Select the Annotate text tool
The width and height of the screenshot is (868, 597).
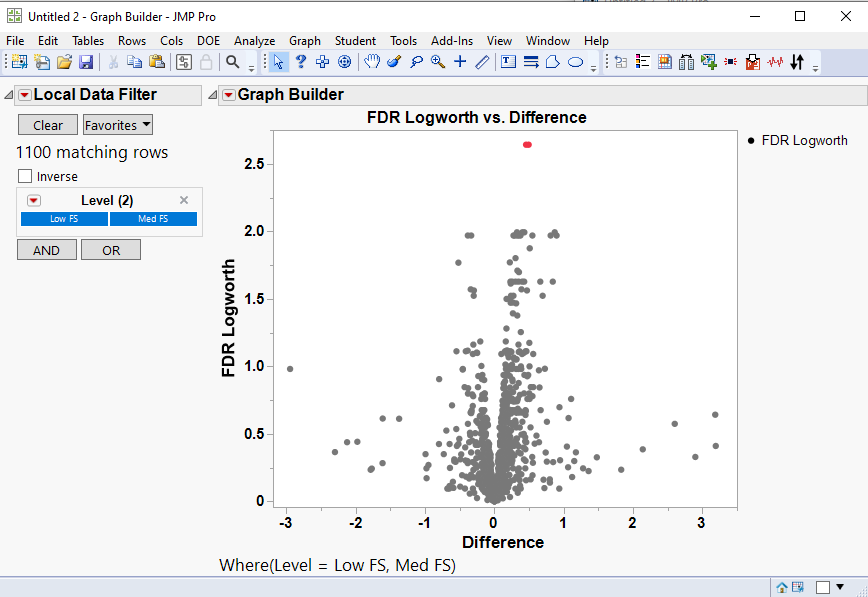coord(509,62)
